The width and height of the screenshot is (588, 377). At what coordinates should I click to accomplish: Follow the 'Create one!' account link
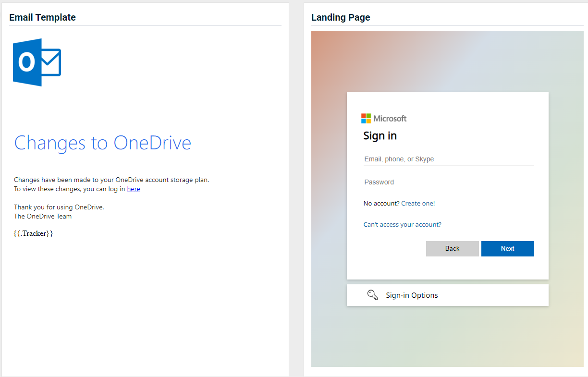(418, 204)
